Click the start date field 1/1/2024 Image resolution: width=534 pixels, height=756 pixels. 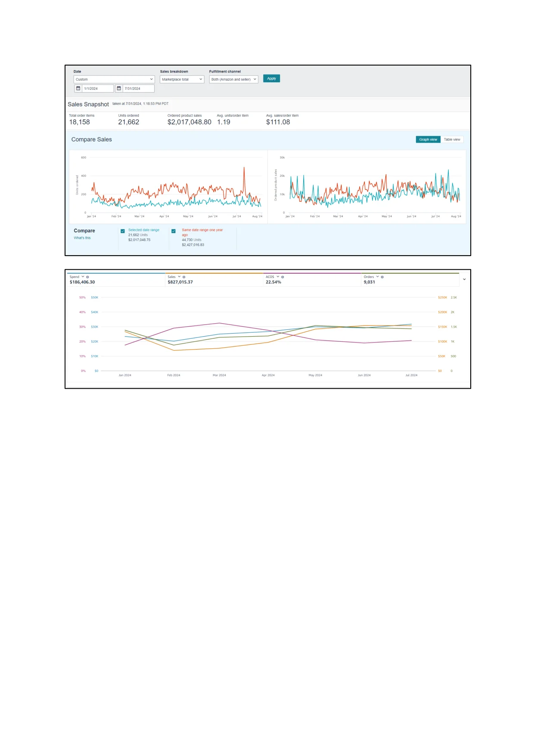click(x=98, y=88)
